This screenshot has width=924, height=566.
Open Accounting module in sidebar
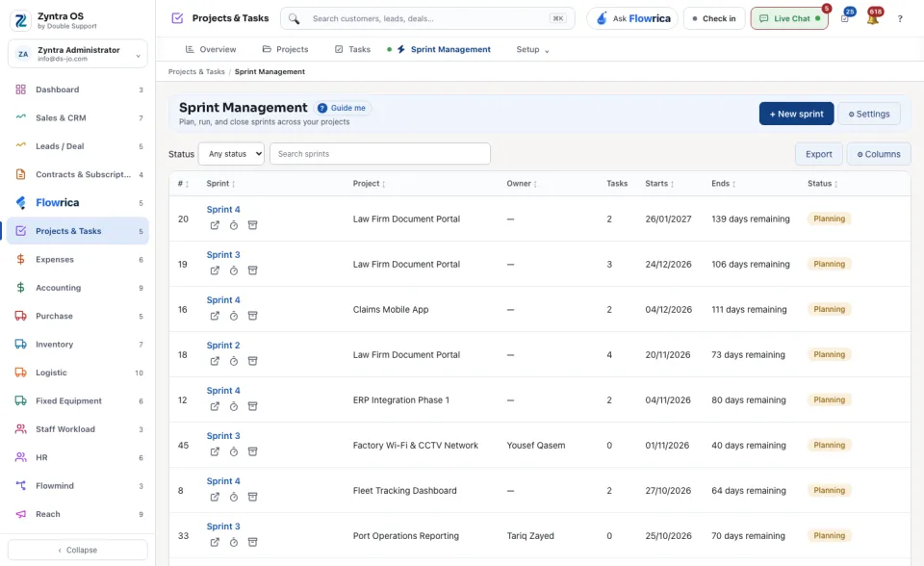(x=78, y=288)
